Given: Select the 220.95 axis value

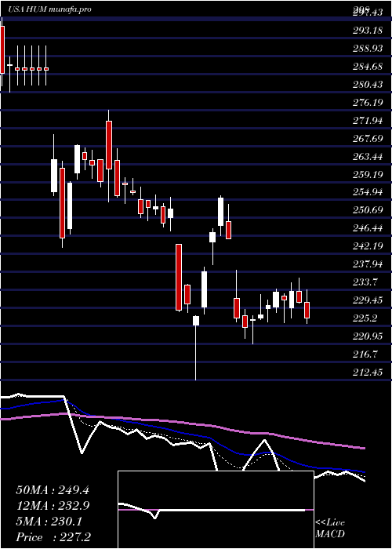Looking at the screenshot, I should pyautogui.click(x=368, y=336).
